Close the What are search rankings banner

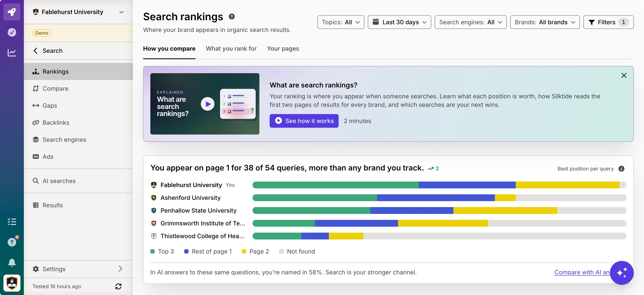624,75
